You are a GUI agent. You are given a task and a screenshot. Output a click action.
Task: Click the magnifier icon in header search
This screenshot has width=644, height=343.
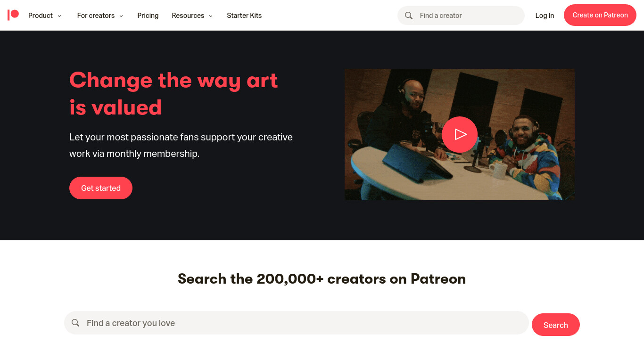[409, 16]
